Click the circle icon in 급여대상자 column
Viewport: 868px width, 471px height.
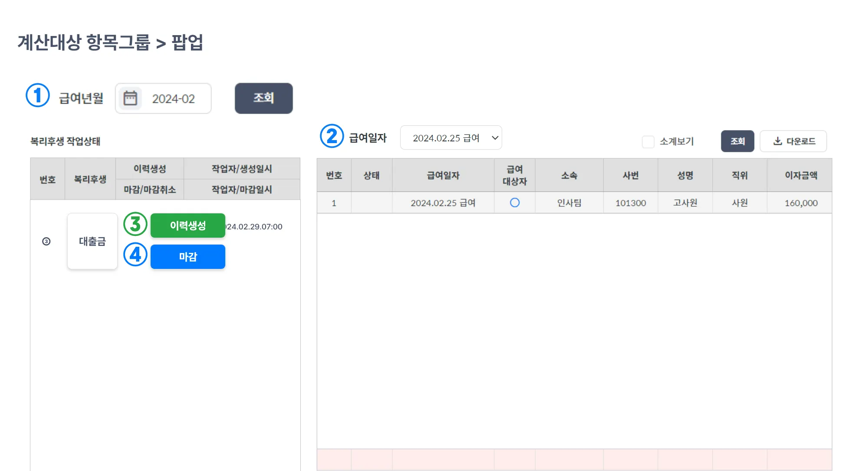[515, 203]
